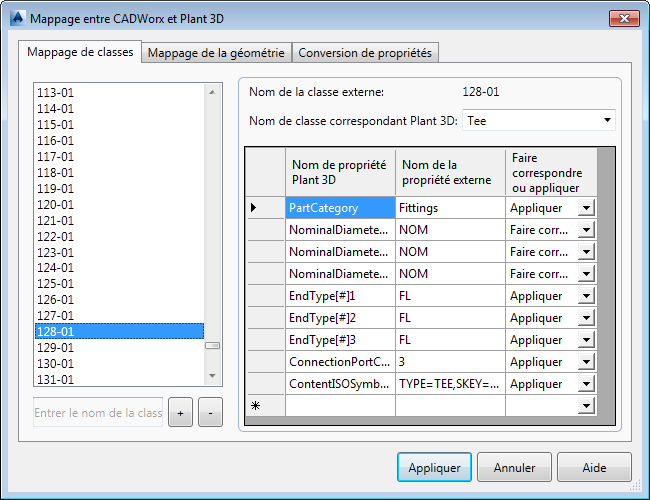Open the Plant 3D class name dropdown showing Tee

(x=538, y=121)
